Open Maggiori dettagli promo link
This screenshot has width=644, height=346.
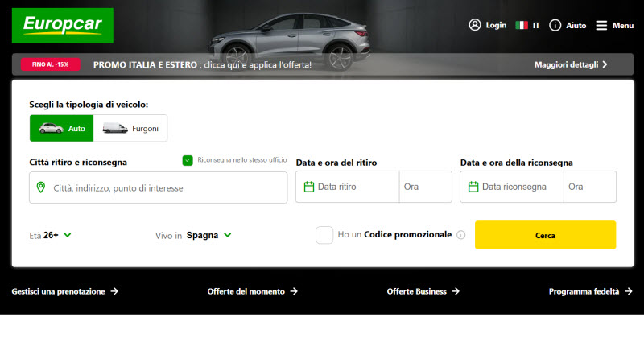[x=566, y=65]
